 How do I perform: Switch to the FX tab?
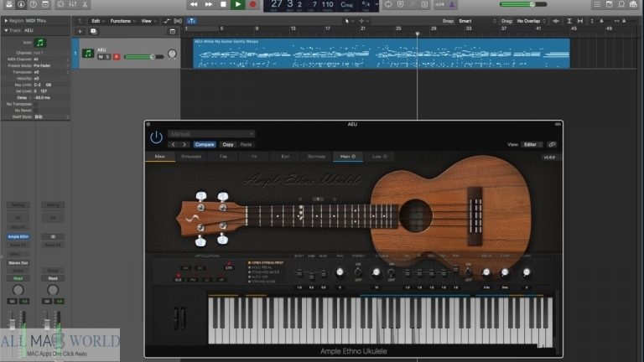point(254,157)
